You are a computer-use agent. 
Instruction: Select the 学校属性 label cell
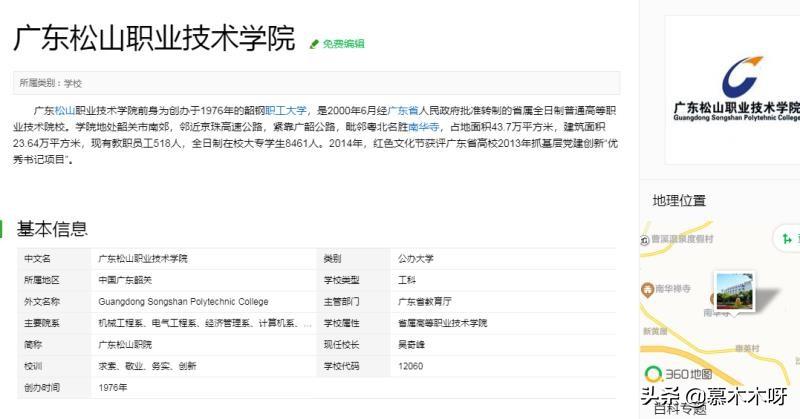354,323
